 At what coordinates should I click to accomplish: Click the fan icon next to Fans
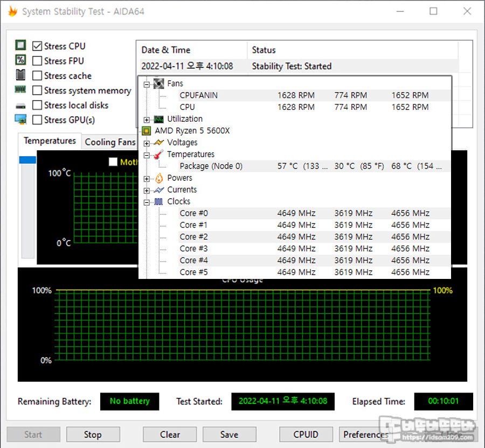(158, 83)
